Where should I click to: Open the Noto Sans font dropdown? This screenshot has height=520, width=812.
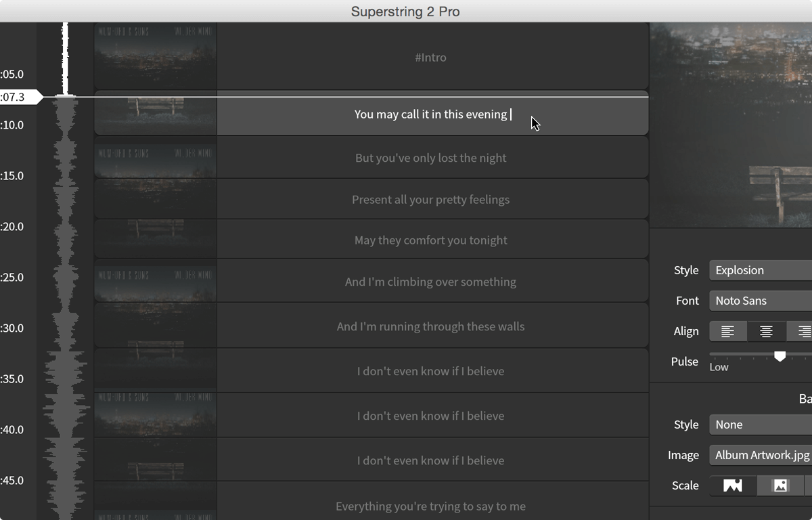(x=761, y=301)
